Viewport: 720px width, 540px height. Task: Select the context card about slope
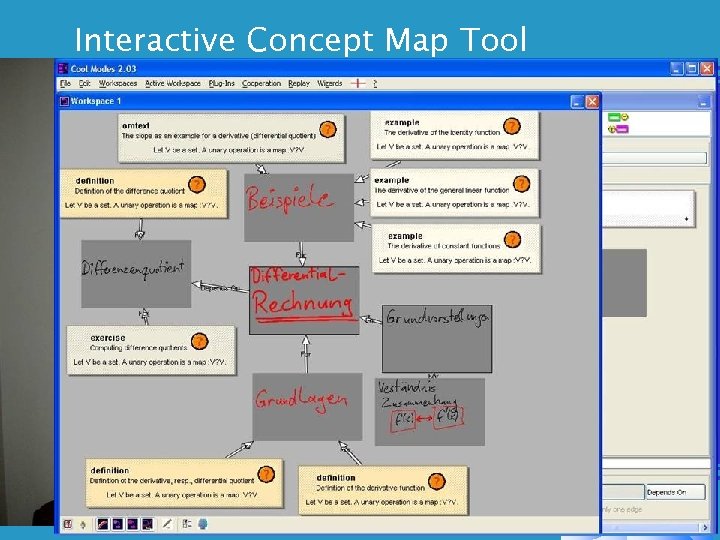[x=231, y=138]
